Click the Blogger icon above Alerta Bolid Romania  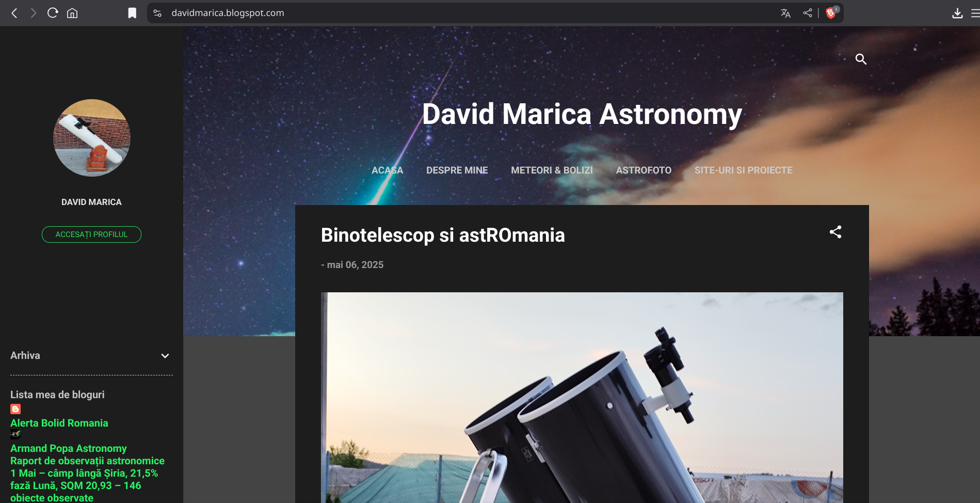tap(15, 409)
